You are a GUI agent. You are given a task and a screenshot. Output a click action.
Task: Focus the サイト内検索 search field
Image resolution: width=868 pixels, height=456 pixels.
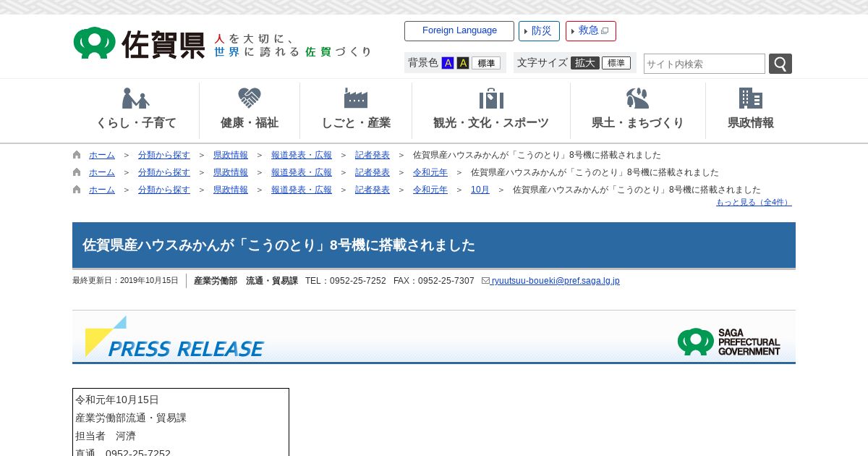pyautogui.click(x=705, y=64)
